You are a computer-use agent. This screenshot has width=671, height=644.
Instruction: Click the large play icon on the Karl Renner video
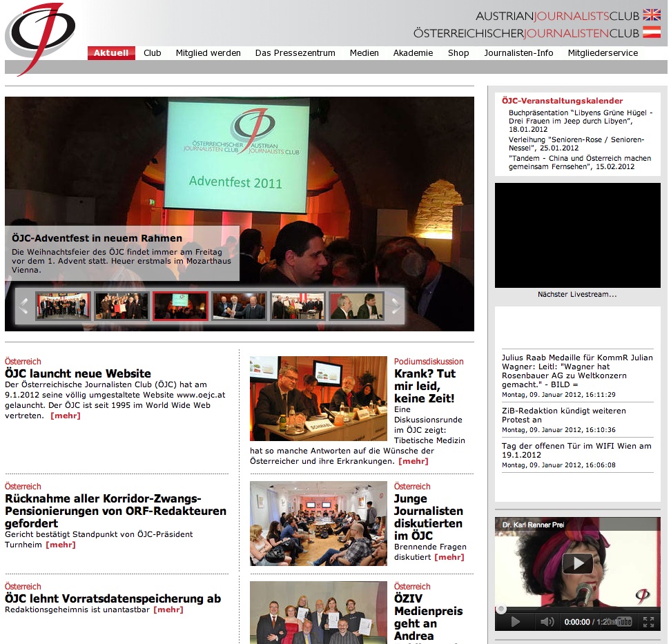577,563
